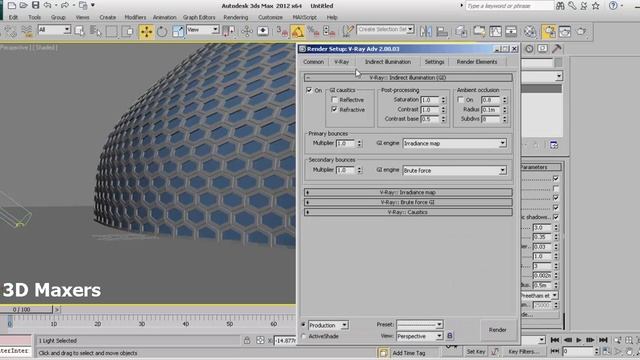Click the Align tool icon
Image resolution: width=640 pixels, height=360 pixels.
point(442,31)
